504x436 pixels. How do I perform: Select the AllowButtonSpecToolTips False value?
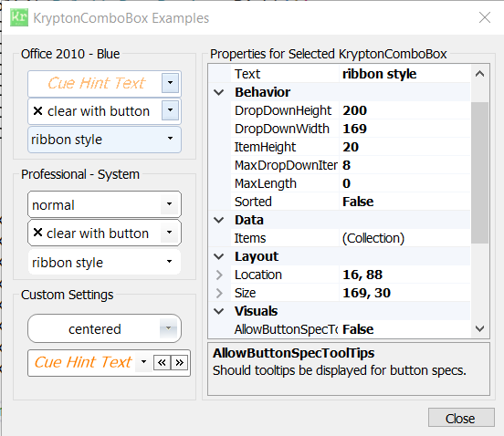pyautogui.click(x=405, y=329)
